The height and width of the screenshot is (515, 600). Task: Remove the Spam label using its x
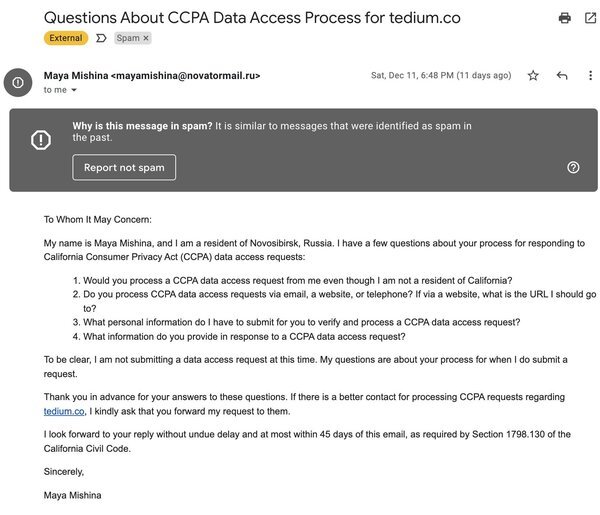[x=146, y=38]
